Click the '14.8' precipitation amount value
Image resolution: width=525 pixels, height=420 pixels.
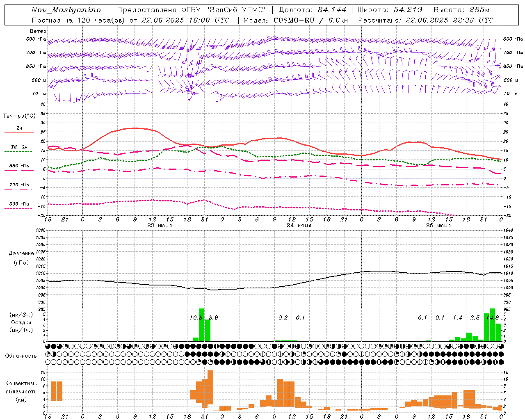tap(492, 318)
